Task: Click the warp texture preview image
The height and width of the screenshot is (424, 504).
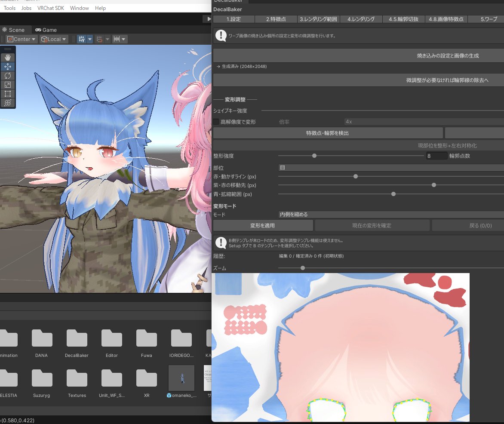Action: (341, 347)
